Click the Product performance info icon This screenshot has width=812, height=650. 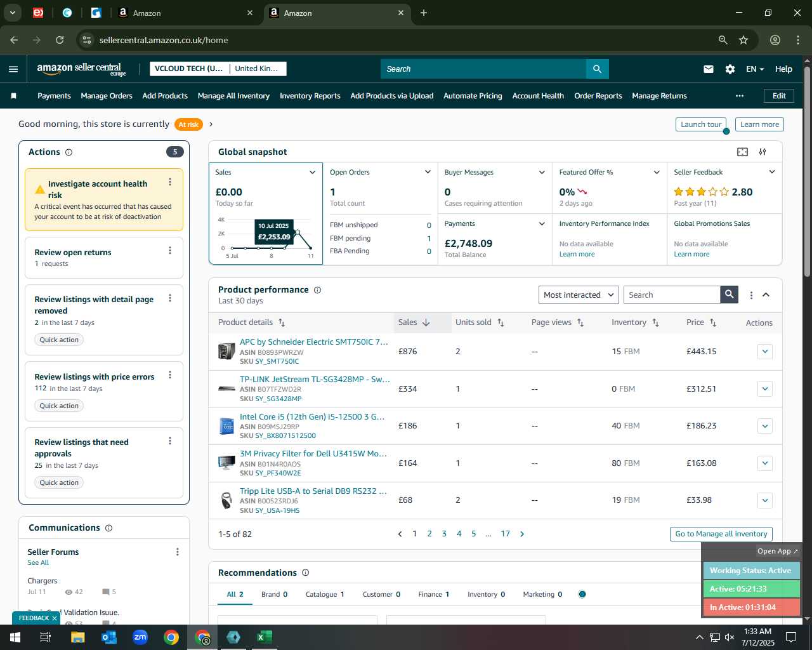click(x=317, y=290)
